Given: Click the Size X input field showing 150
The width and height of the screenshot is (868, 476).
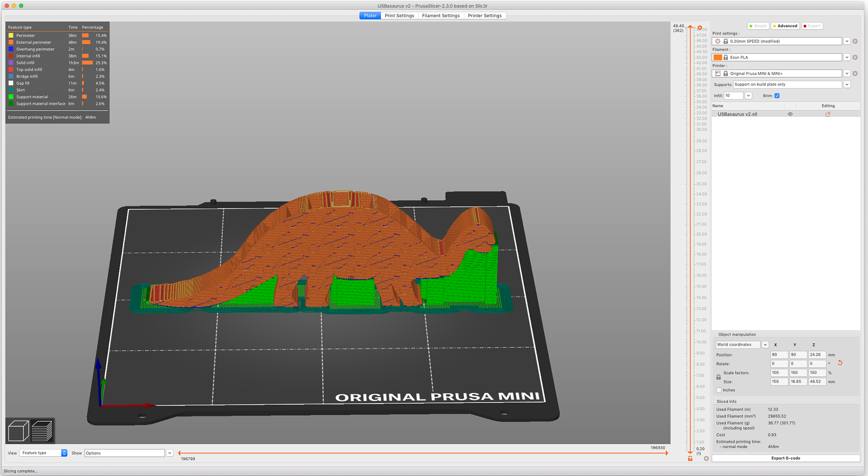Looking at the screenshot, I should pos(779,382).
